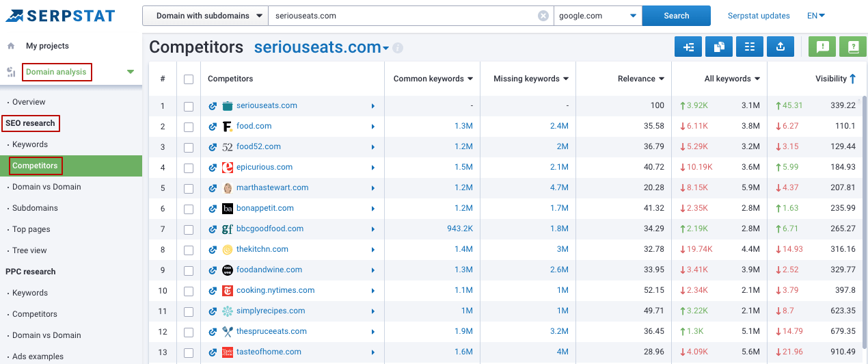Viewport: 868px width, 364px height.
Task: Open SEO research Domain vs Domain item
Action: pyautogui.click(x=46, y=187)
